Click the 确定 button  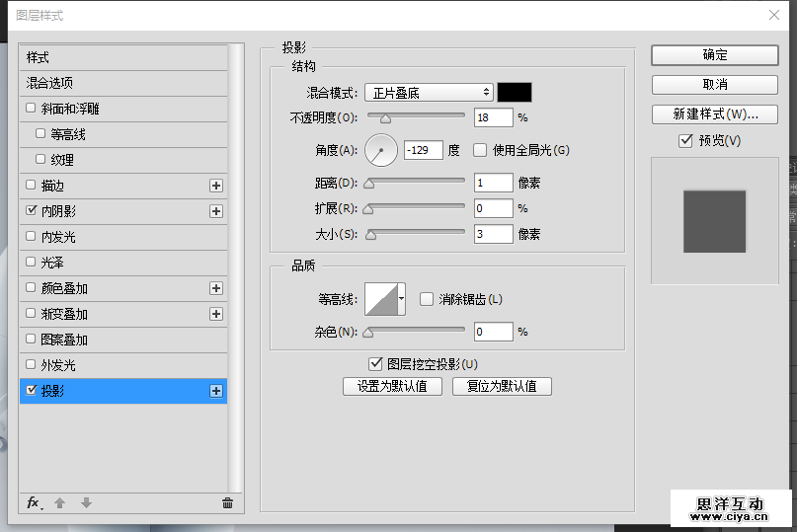tap(714, 55)
